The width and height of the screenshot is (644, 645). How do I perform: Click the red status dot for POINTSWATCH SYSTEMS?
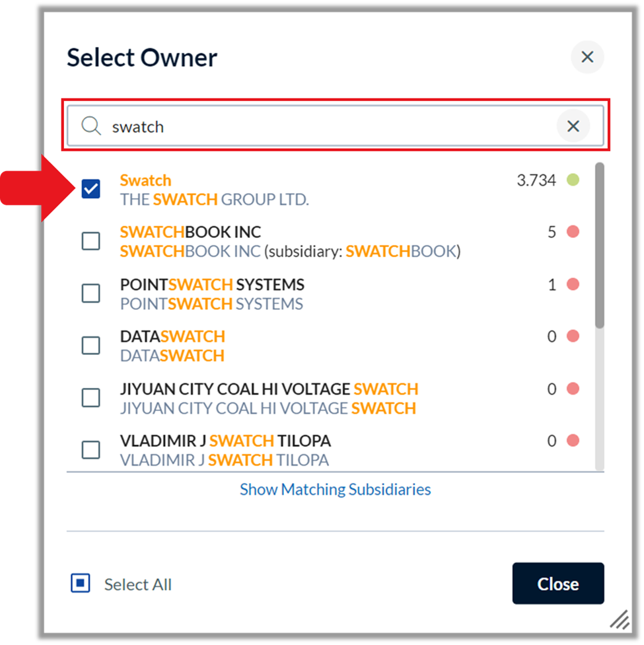(573, 284)
